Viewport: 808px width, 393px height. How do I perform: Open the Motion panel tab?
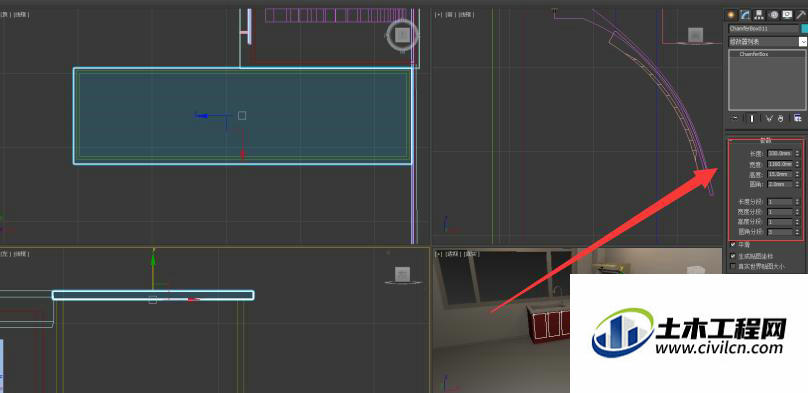[773, 15]
